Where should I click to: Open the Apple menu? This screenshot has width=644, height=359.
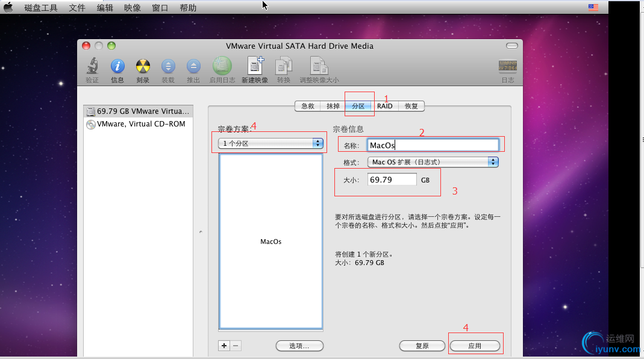(8, 7)
